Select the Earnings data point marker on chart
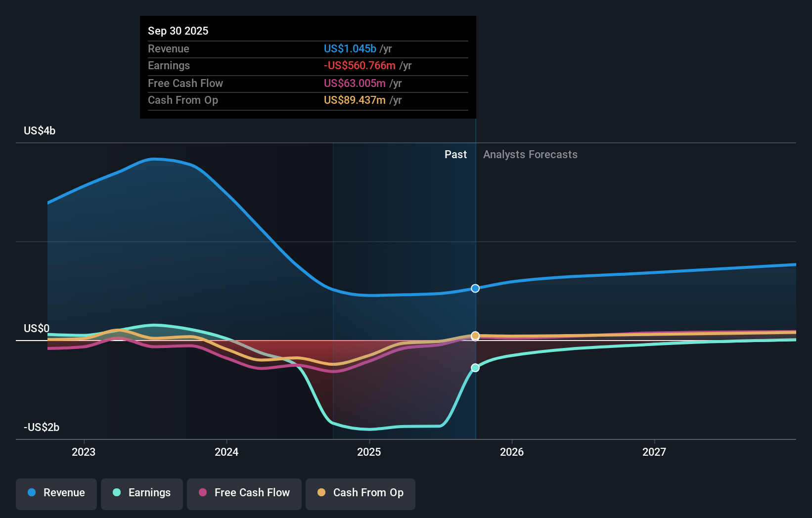This screenshot has width=812, height=518. pyautogui.click(x=475, y=367)
